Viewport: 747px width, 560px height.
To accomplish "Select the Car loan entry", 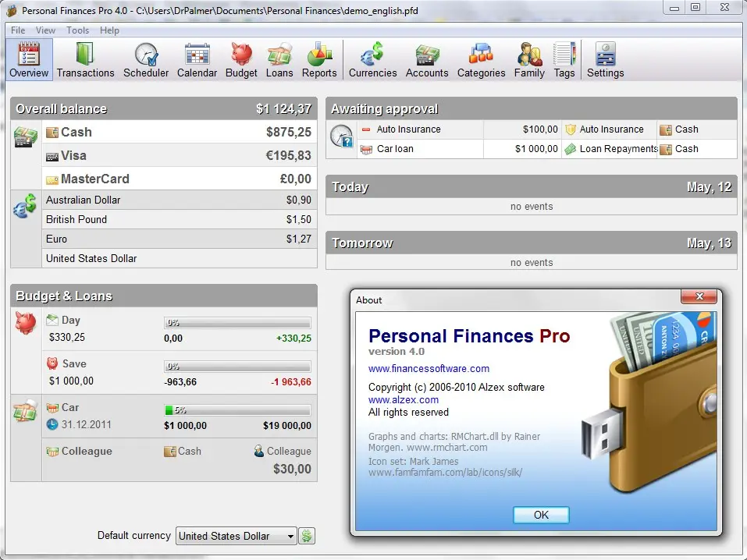I will (x=179, y=416).
